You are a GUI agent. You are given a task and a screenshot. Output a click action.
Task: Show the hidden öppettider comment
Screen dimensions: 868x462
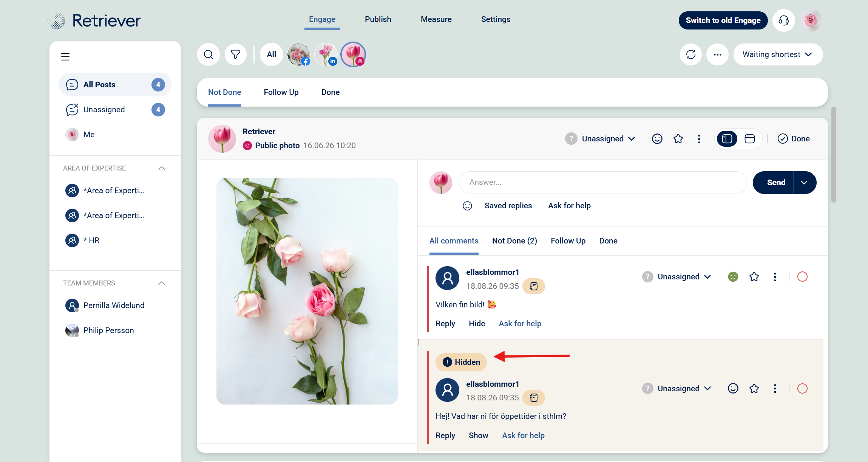click(479, 436)
